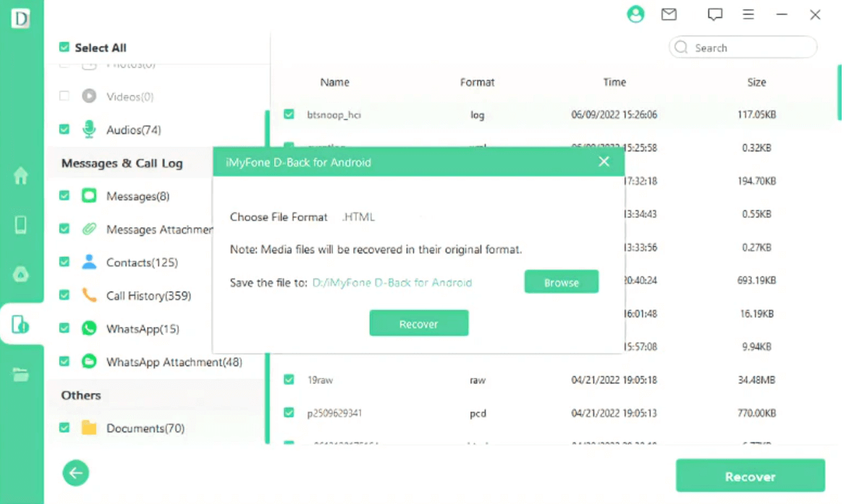This screenshot has width=846, height=504.
Task: Open the chat support icon at top
Action: [x=714, y=14]
